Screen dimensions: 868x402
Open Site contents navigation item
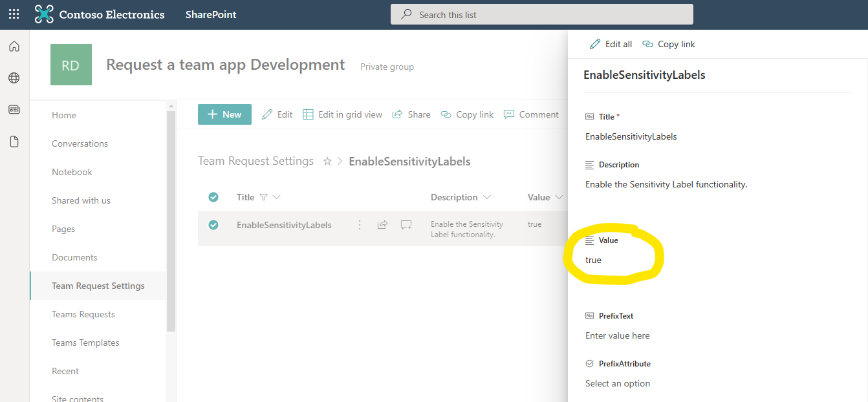click(78, 398)
